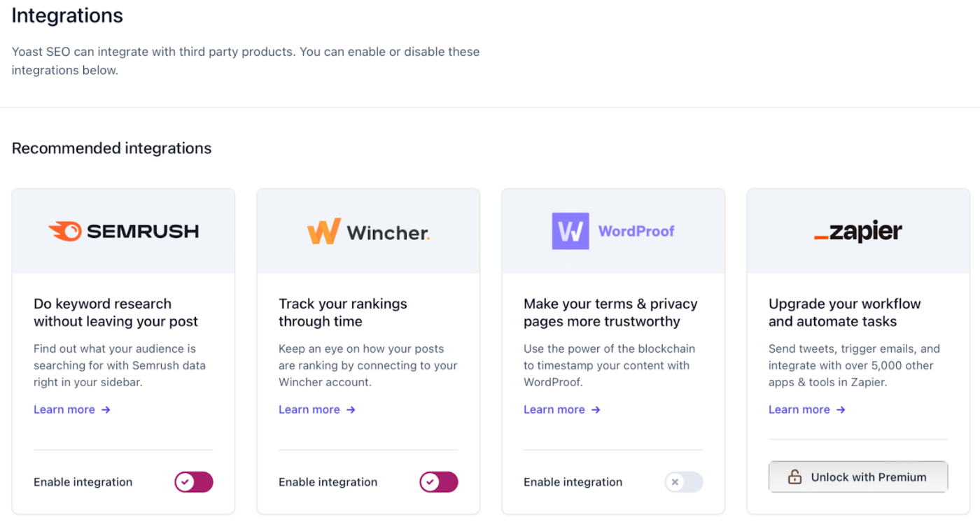Image resolution: width=980 pixels, height=522 pixels.
Task: Disable the Semrush integration toggle
Action: (193, 482)
